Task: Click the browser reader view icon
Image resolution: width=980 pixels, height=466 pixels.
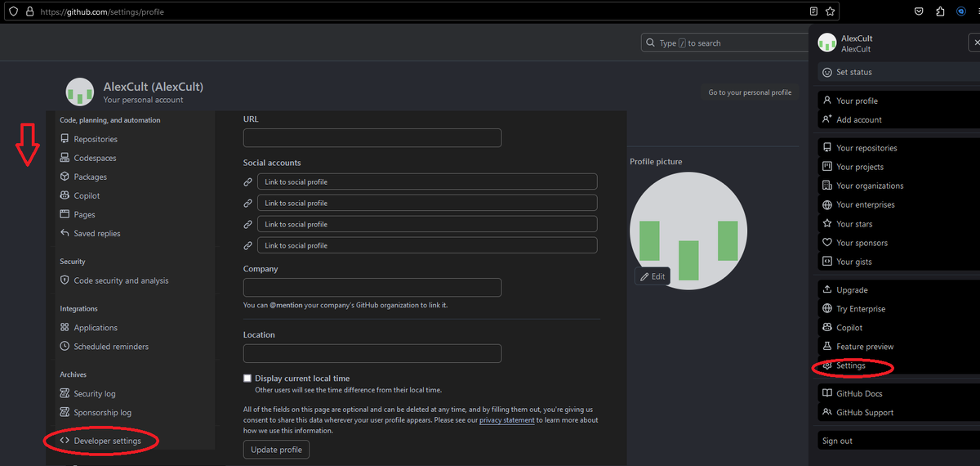Action: [813, 11]
